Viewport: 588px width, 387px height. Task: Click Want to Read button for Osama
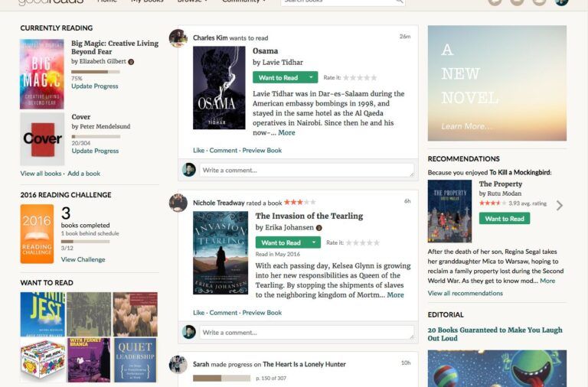278,77
